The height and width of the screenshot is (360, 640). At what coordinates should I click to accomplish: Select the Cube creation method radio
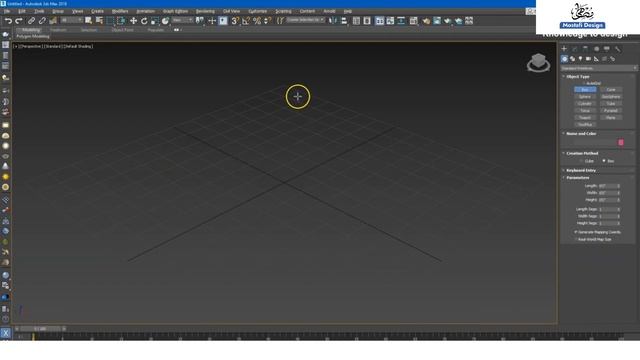pos(581,161)
